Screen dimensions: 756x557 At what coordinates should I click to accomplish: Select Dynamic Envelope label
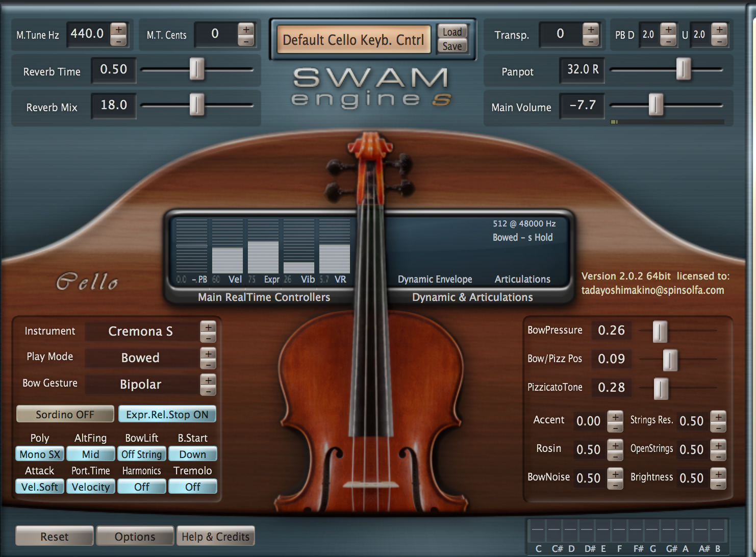tap(435, 279)
